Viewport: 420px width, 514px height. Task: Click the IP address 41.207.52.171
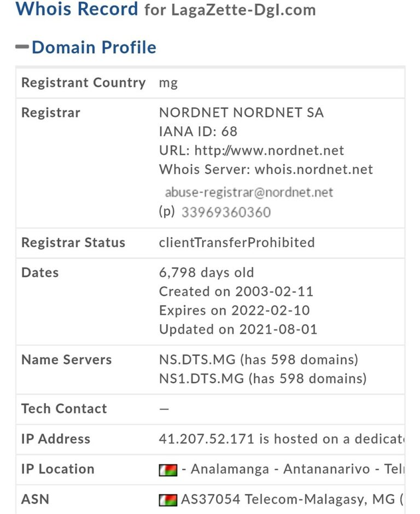tap(206, 439)
